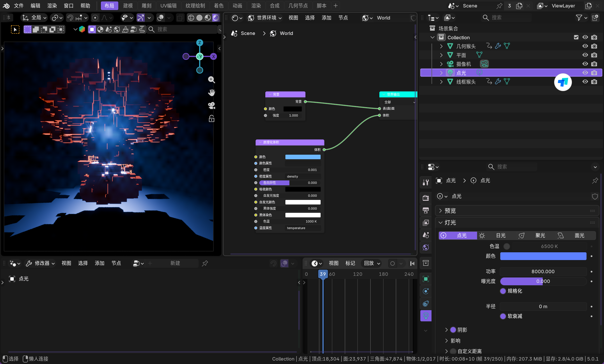Screen dimensions: 604x364
Task: Click the blue light 颜色 swatch
Action: click(x=543, y=256)
